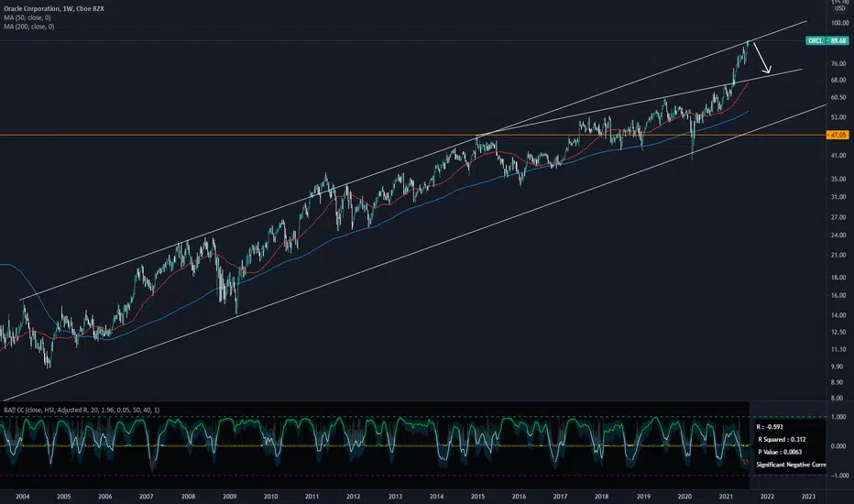
Task: Click the 76.00 price axis label
Action: coord(838,64)
